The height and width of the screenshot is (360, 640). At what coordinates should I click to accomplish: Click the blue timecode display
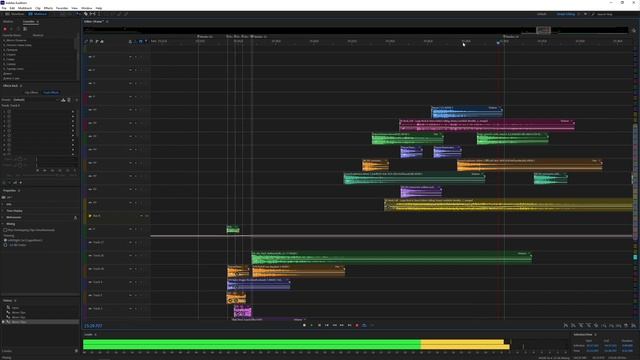point(93,326)
